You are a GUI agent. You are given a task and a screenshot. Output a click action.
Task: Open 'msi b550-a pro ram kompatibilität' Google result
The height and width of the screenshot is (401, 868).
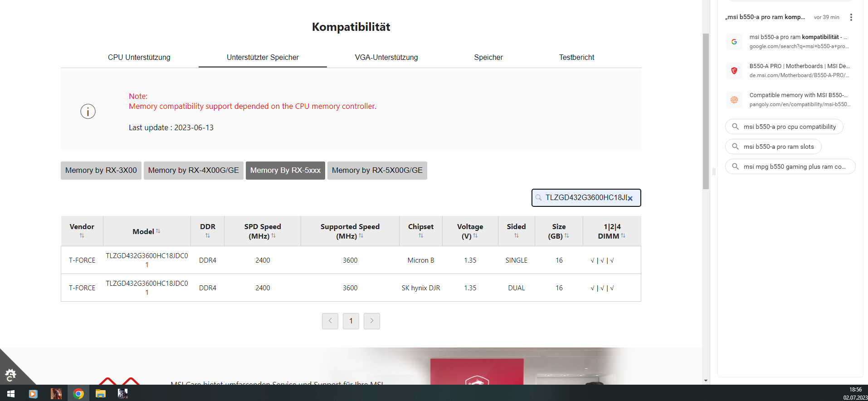tap(798, 37)
